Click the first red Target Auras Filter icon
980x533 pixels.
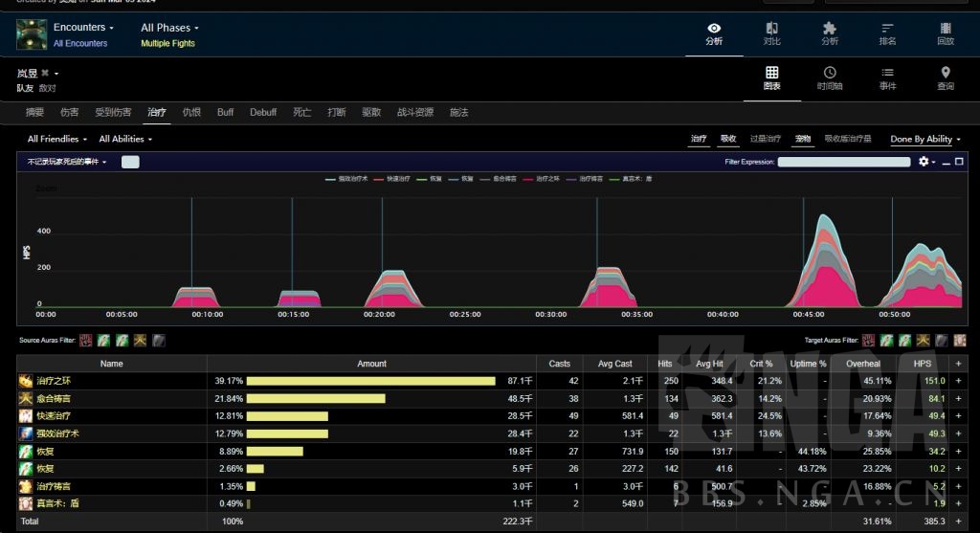point(868,341)
